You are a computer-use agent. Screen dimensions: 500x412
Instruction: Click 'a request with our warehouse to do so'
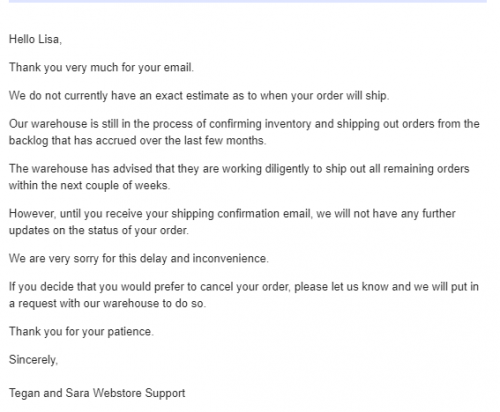point(107,304)
